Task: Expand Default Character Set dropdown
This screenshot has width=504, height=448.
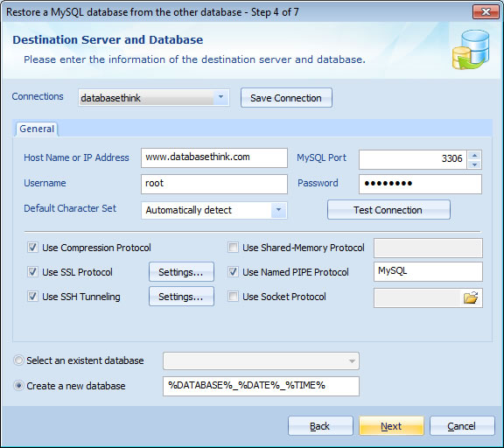Action: pyautogui.click(x=278, y=210)
